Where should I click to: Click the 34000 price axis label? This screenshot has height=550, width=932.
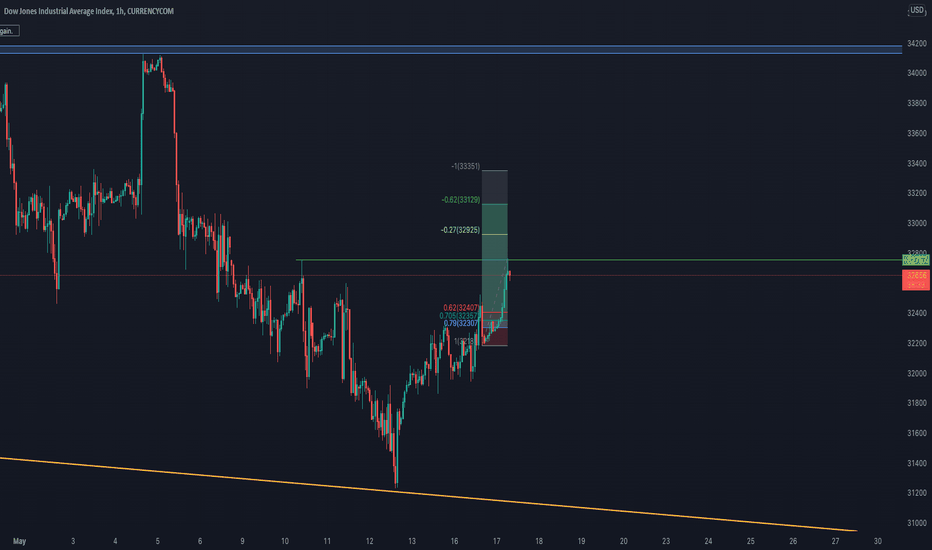(x=917, y=73)
